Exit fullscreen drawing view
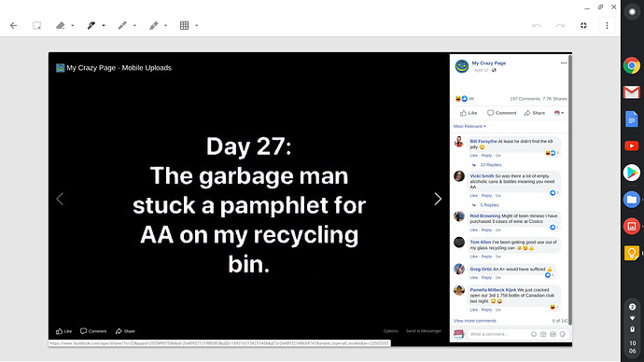This screenshot has width=644, height=362. tap(583, 25)
